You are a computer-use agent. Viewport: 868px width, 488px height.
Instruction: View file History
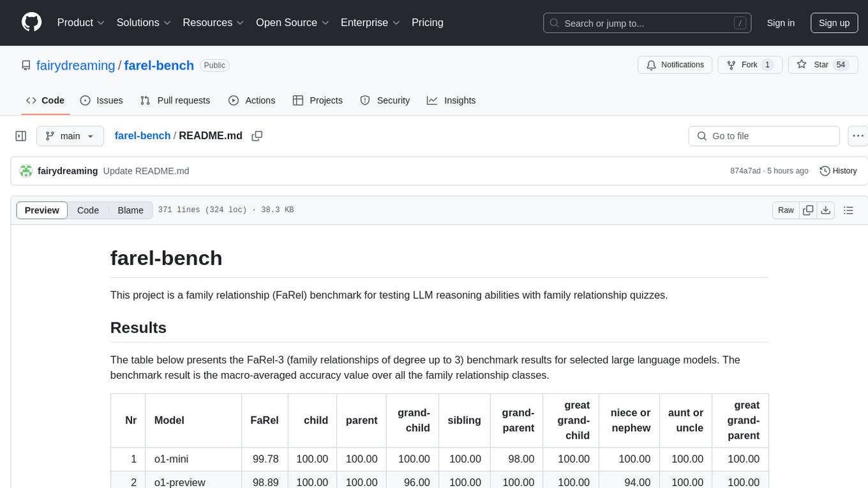click(x=838, y=171)
